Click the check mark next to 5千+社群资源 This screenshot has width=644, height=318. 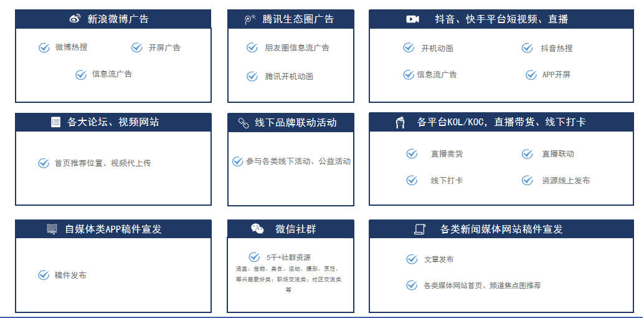point(254,257)
